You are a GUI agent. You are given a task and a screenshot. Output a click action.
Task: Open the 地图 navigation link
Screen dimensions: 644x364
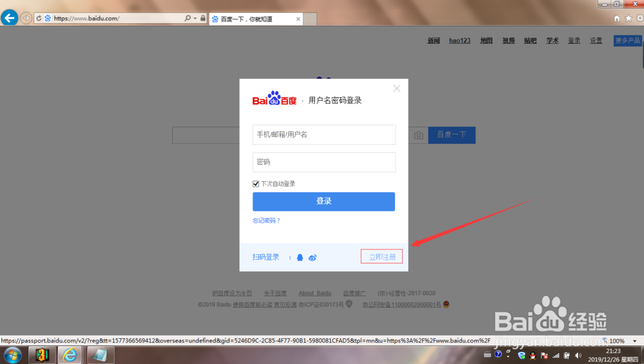click(x=486, y=40)
